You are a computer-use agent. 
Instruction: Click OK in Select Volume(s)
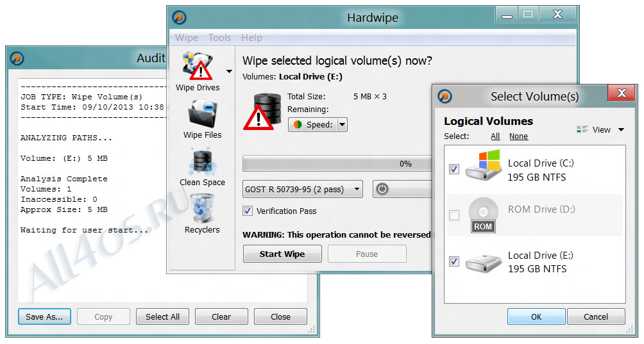pos(536,316)
